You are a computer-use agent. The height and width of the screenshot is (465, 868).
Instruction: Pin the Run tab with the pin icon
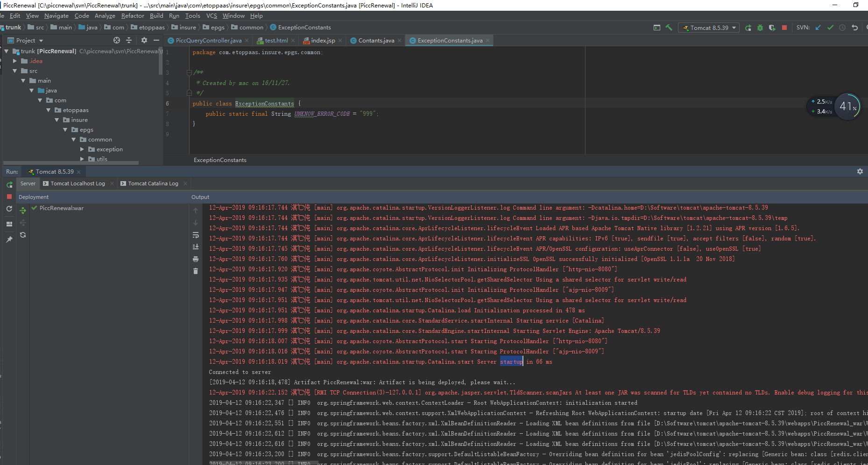(x=9, y=239)
